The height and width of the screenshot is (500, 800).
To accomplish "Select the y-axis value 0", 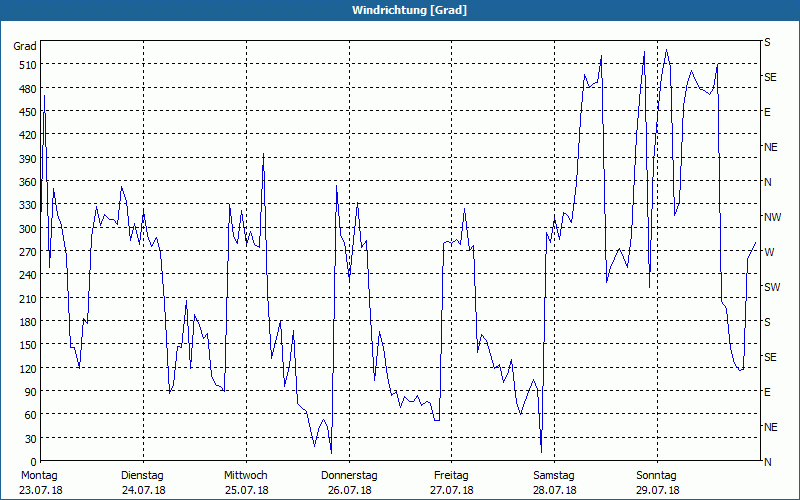I will click(34, 462).
